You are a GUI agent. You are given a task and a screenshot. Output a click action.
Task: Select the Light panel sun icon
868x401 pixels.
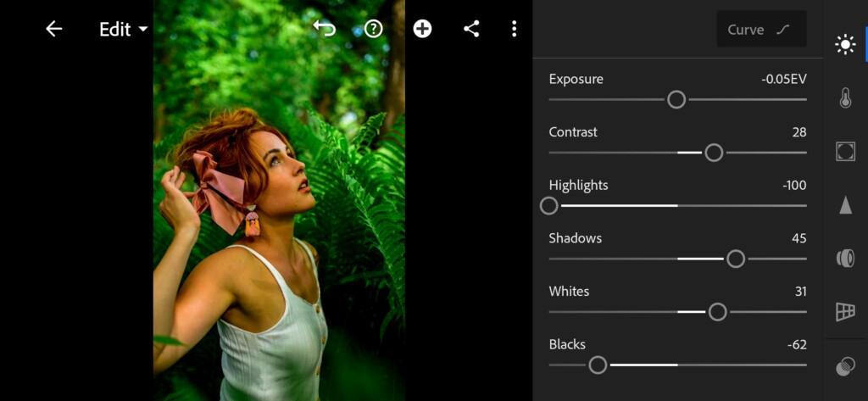point(845,44)
